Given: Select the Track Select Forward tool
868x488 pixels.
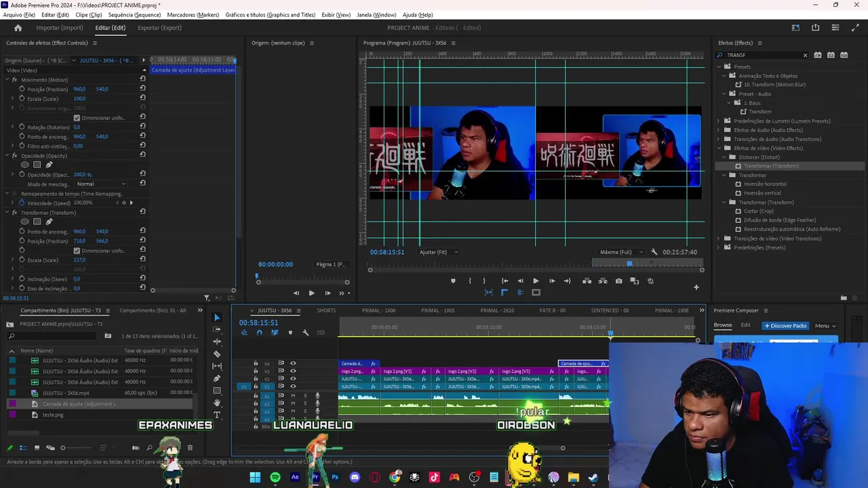Looking at the screenshot, I should (217, 329).
